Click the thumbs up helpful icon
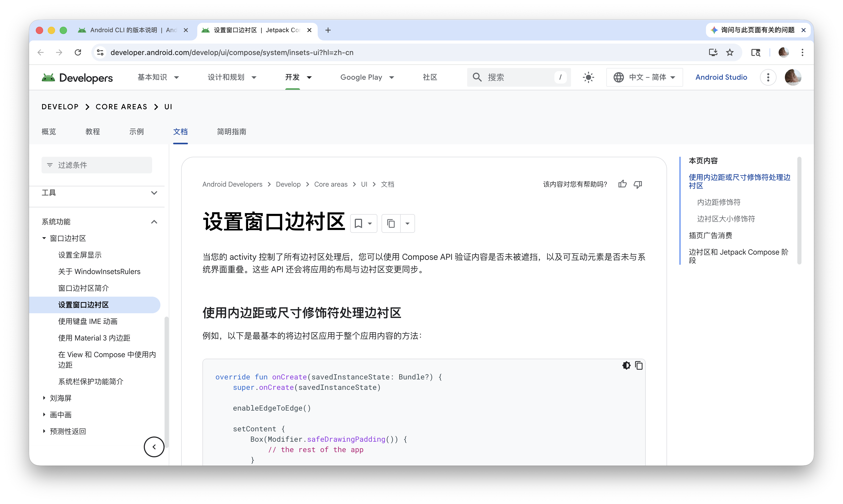The width and height of the screenshot is (843, 504). 622,184
